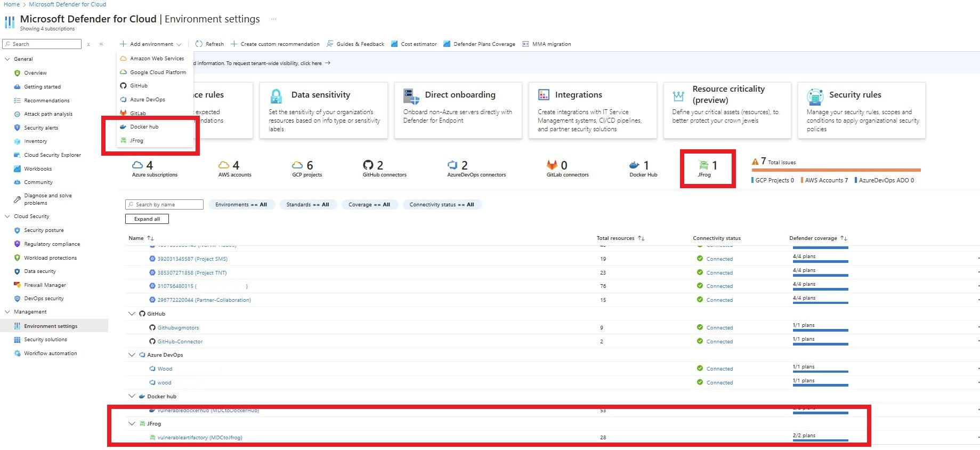Screen dimensions: 980x450
Task: Collapse the left navigation pane
Action: [x=101, y=44]
